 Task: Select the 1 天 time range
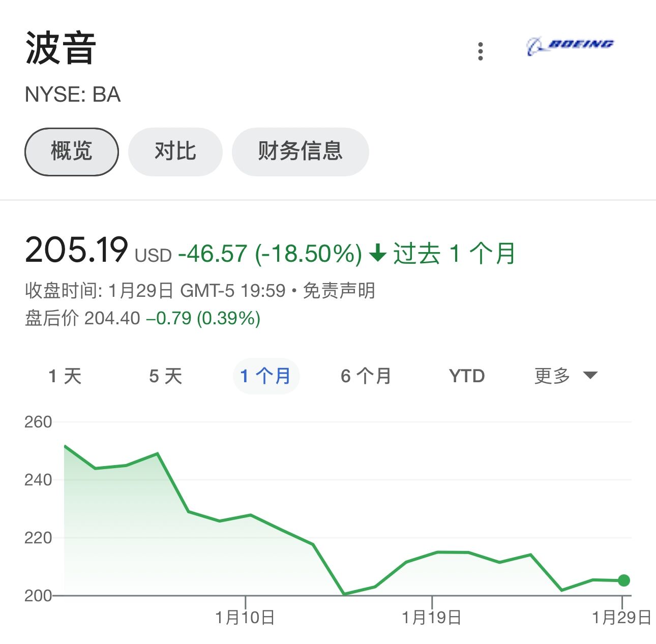(65, 376)
